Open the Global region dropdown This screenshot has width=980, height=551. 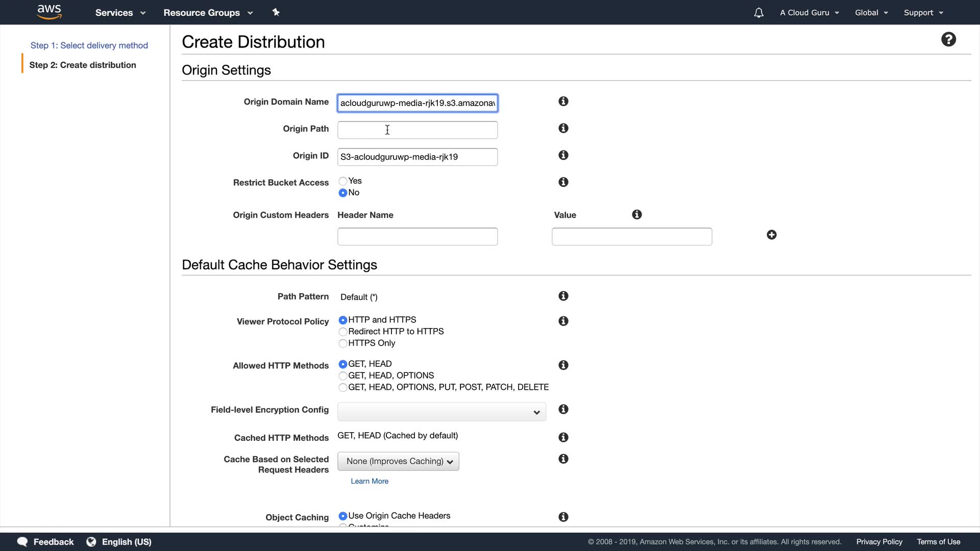click(x=871, y=13)
